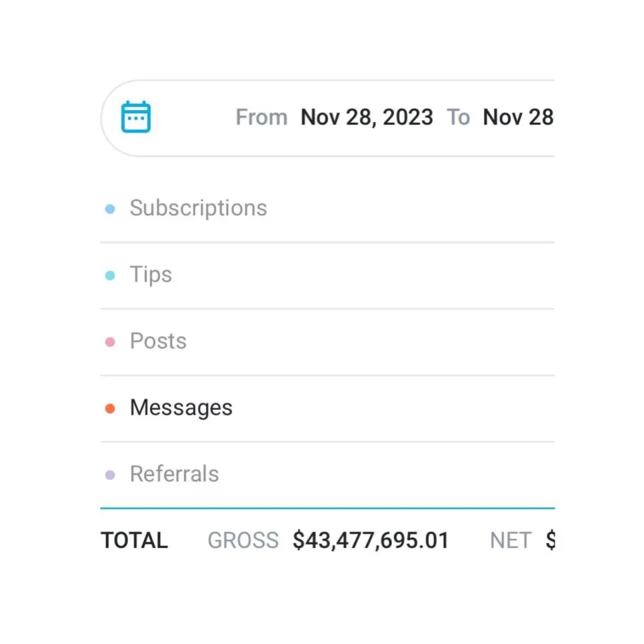Click the pink dot beside Posts
Viewport: 644px width, 644px height.
pos(110,342)
